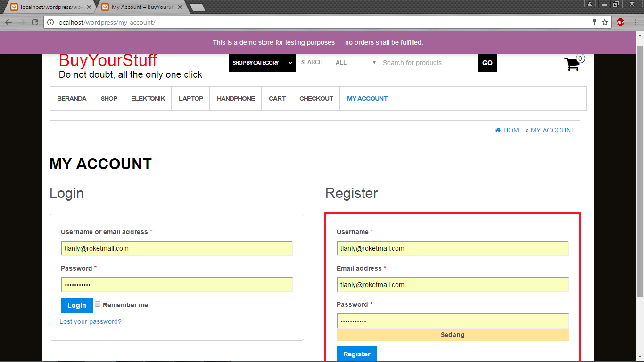Click the Register form password field
The width and height of the screenshot is (644, 362).
452,321
